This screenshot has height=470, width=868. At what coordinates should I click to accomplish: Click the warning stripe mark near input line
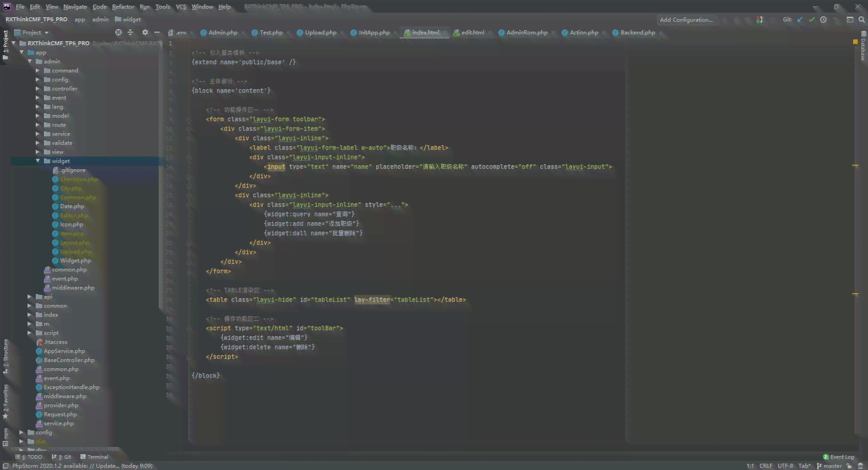(x=855, y=166)
